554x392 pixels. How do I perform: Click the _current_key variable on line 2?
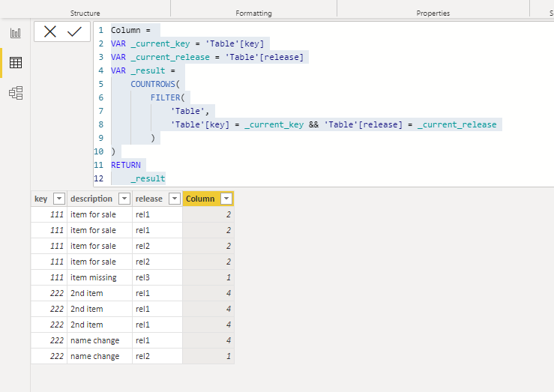point(160,43)
